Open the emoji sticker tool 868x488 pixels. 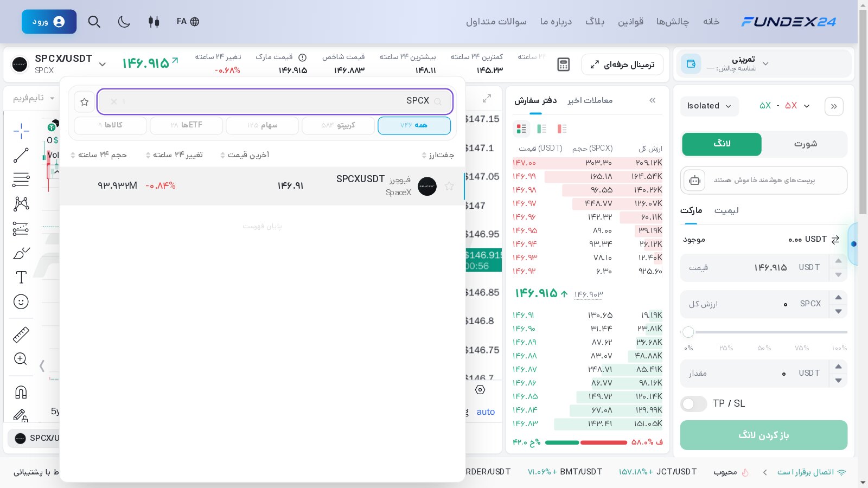(x=21, y=302)
